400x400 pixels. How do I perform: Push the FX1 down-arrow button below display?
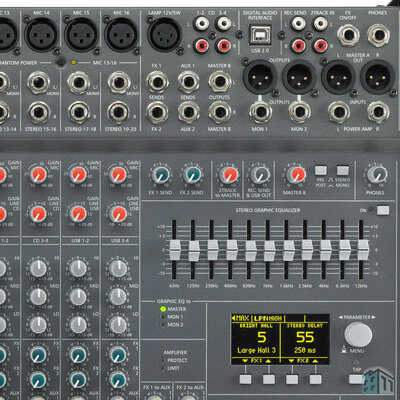pos(245,379)
